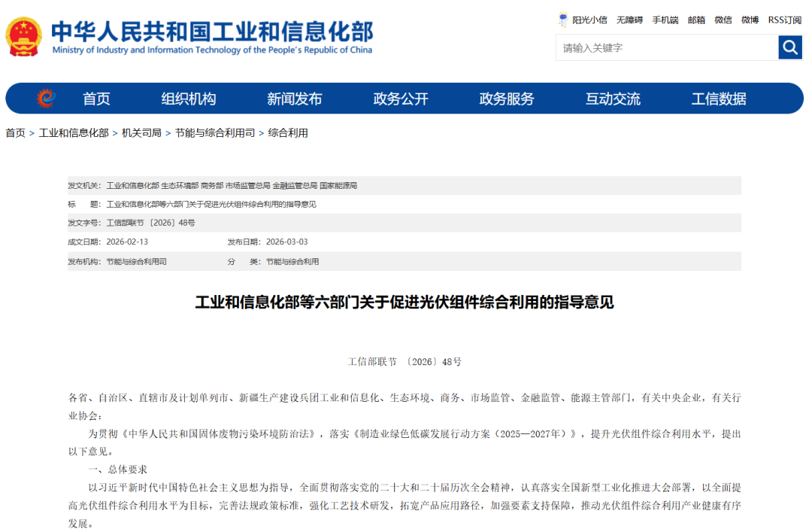Click the swirl icon in navigation bar
The height and width of the screenshot is (532, 812).
47,99
